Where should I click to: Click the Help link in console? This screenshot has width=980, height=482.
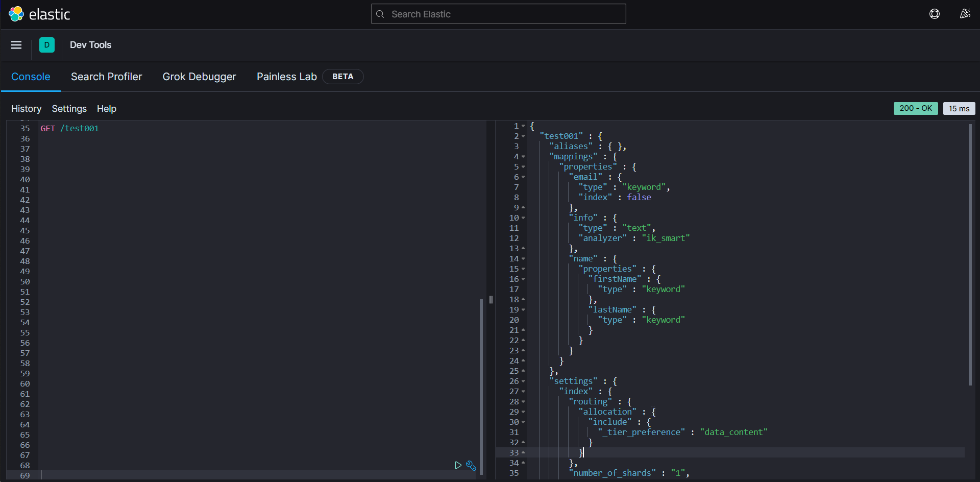106,109
